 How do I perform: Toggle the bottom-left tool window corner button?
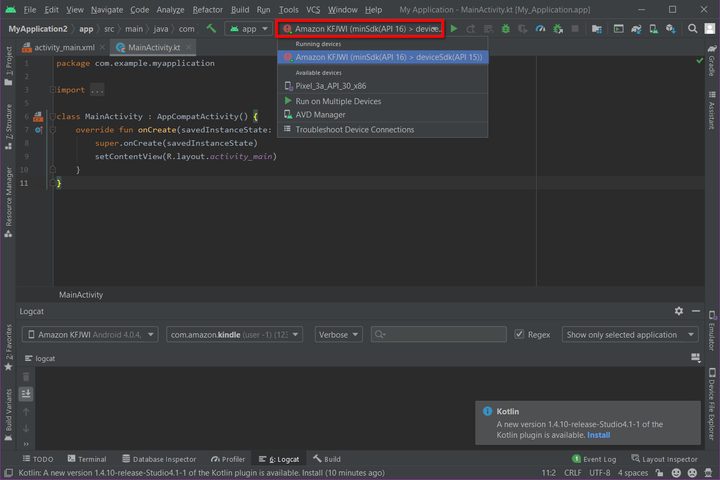click(x=8, y=473)
